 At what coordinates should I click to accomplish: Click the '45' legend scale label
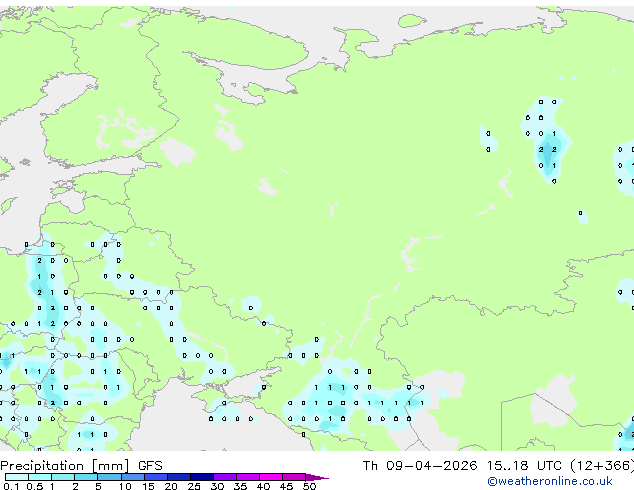pos(286,486)
